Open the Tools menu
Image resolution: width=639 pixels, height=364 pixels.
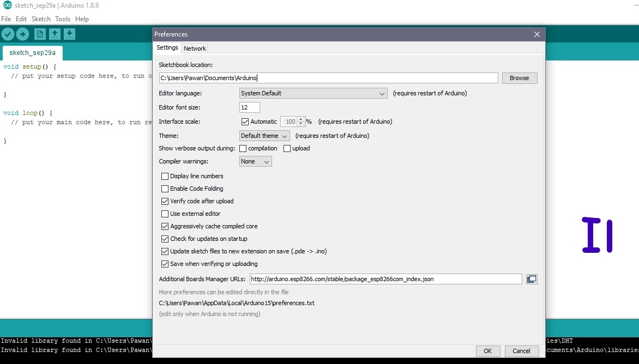(63, 19)
